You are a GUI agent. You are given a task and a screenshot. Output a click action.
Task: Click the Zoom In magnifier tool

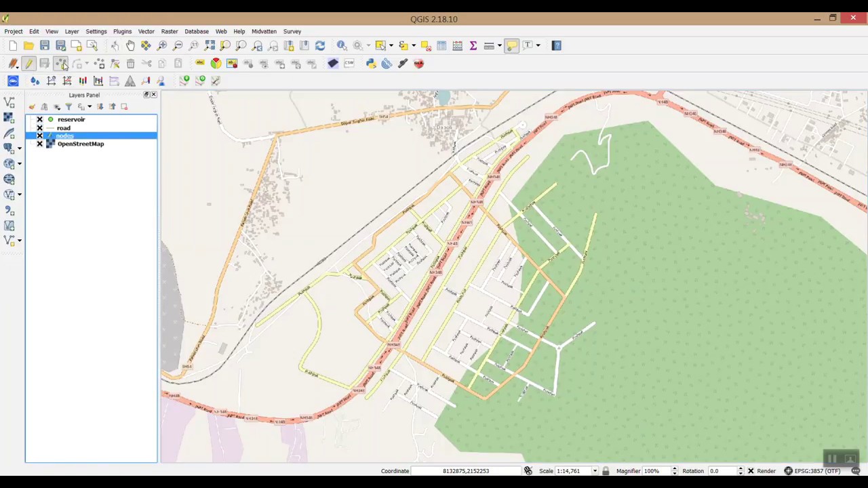pyautogui.click(x=162, y=45)
